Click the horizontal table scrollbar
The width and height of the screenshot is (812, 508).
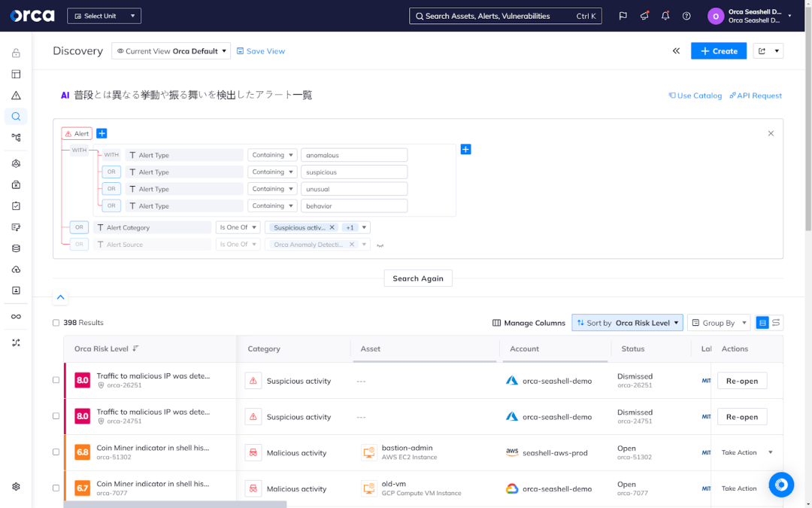click(x=175, y=504)
